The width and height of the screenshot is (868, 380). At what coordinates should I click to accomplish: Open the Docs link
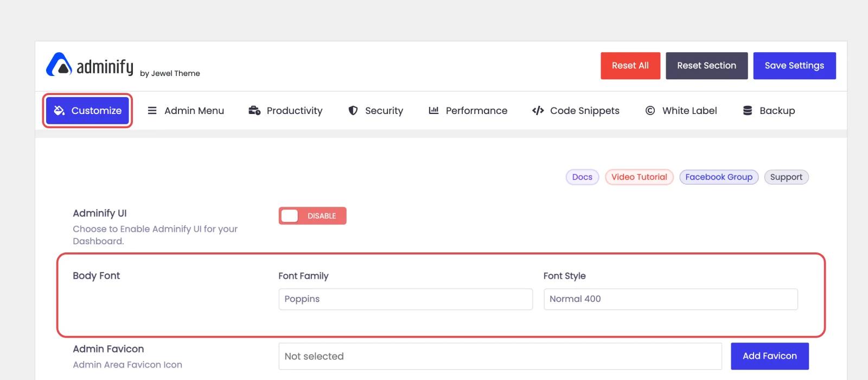[x=582, y=177]
